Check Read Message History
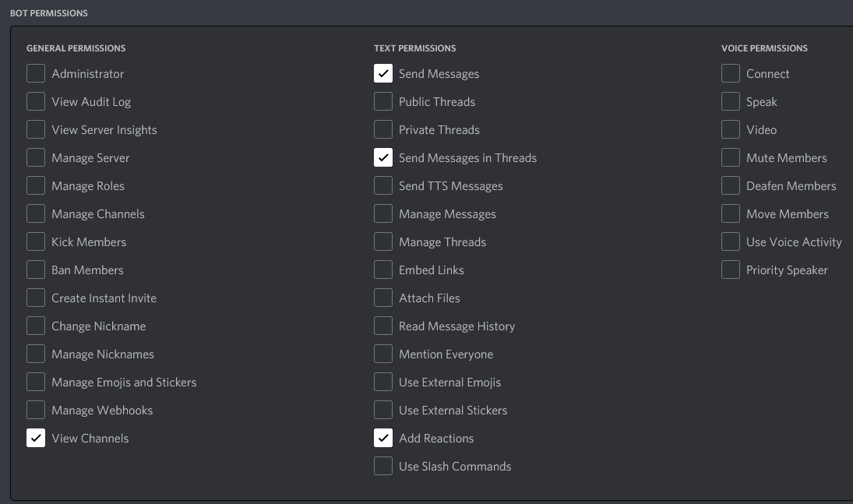853x504 pixels. pyautogui.click(x=382, y=326)
